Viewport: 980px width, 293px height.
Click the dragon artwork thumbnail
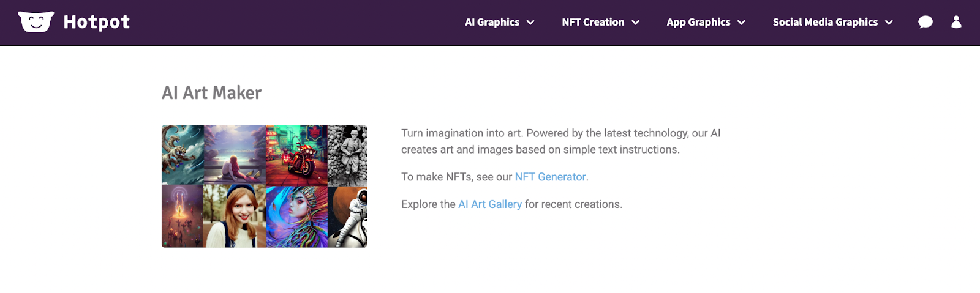coord(183,154)
